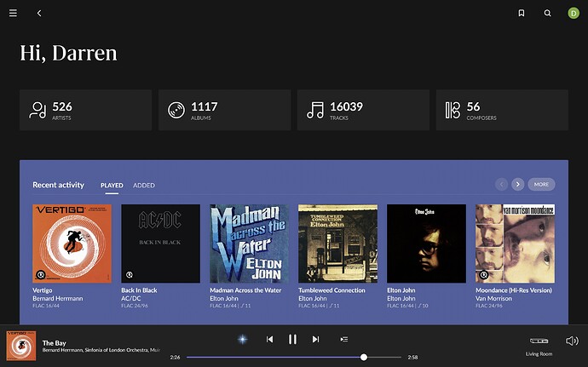Open the 1117 Albums tile
Image resolution: width=588 pixels, height=367 pixels.
[x=224, y=110]
